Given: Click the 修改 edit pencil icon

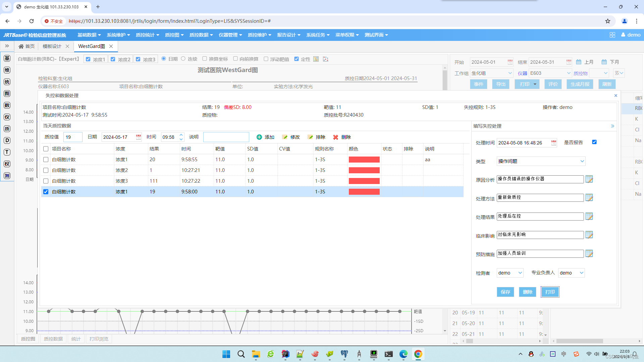Looking at the screenshot, I should [x=285, y=137].
